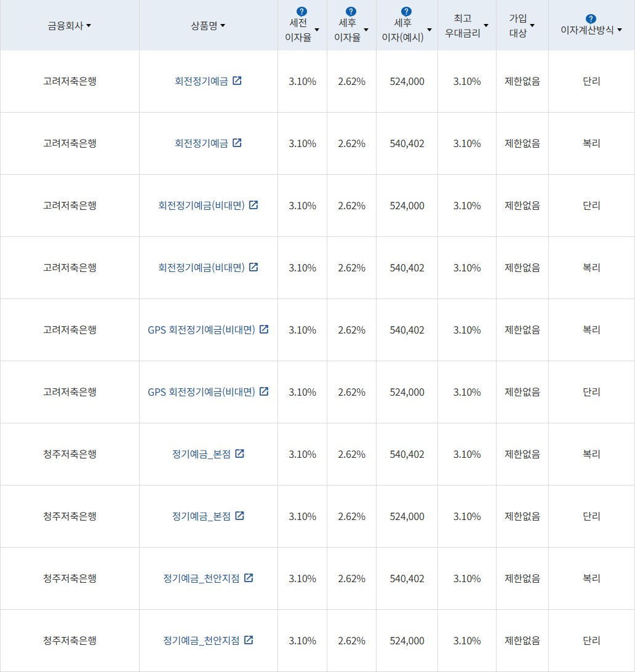Open the 금융회사 sort dropdown

[90, 26]
